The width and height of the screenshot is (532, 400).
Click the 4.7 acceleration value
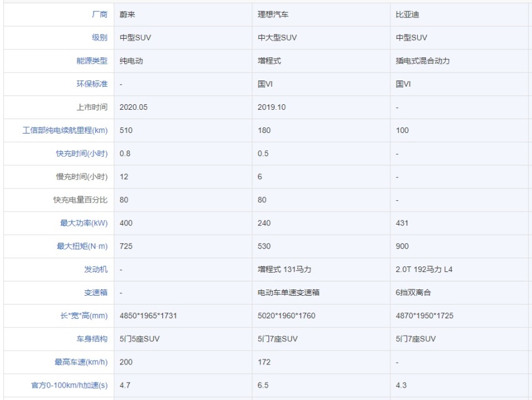click(125, 386)
